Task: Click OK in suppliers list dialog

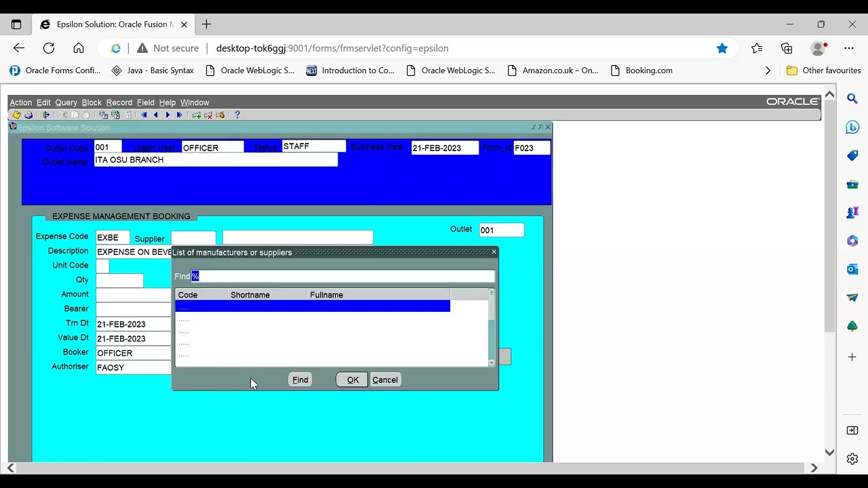Action: pyautogui.click(x=353, y=380)
